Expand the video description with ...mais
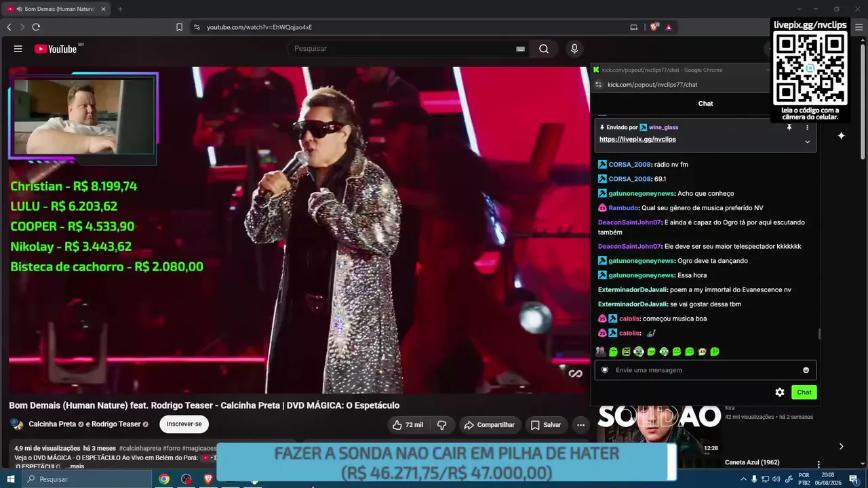 (75, 466)
